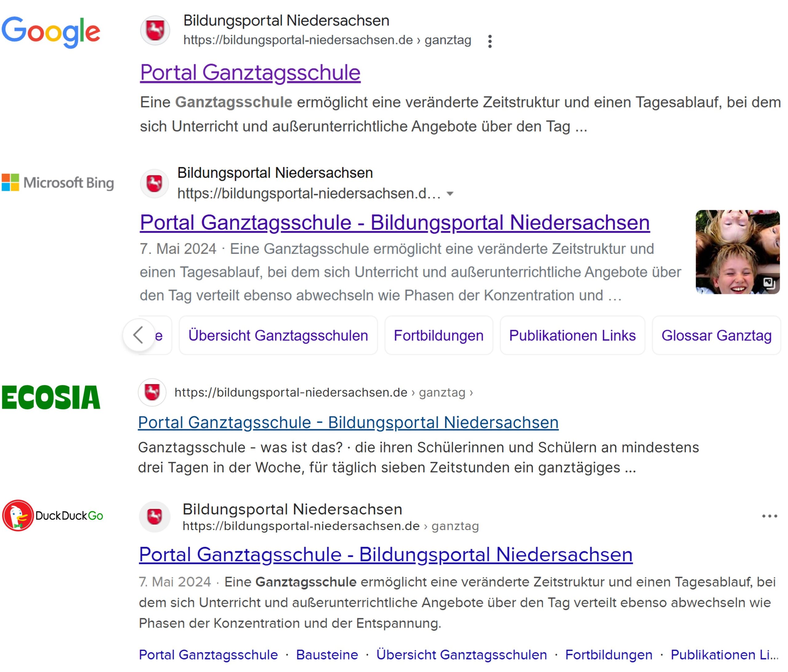This screenshot has width=788, height=672.
Task: Click Bildungsportal Niedersachsen site name in Bing result
Action: [275, 173]
